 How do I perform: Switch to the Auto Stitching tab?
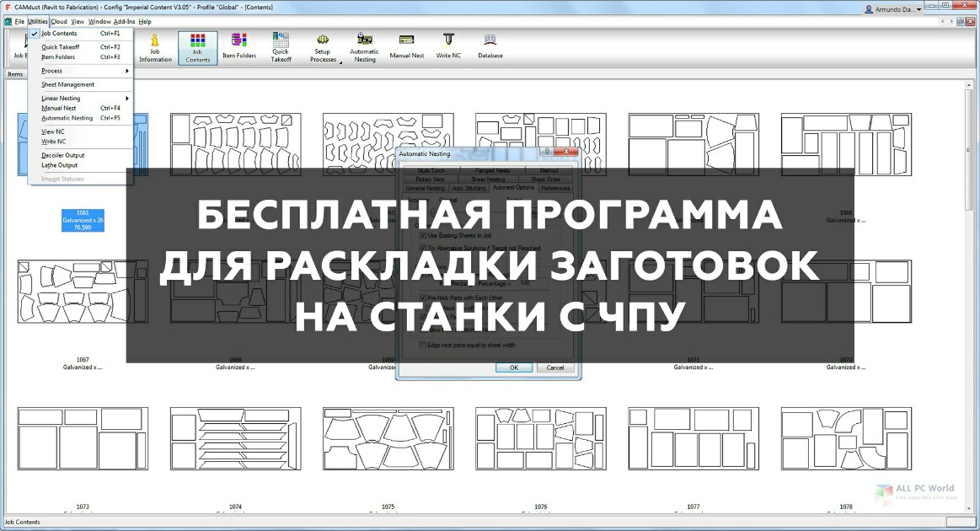click(x=469, y=188)
